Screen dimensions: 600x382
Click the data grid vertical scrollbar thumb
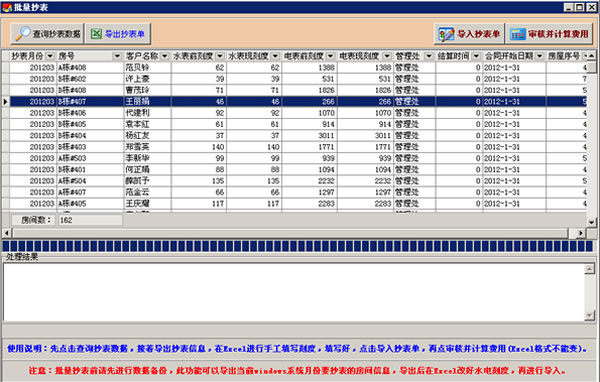pyautogui.click(x=592, y=67)
